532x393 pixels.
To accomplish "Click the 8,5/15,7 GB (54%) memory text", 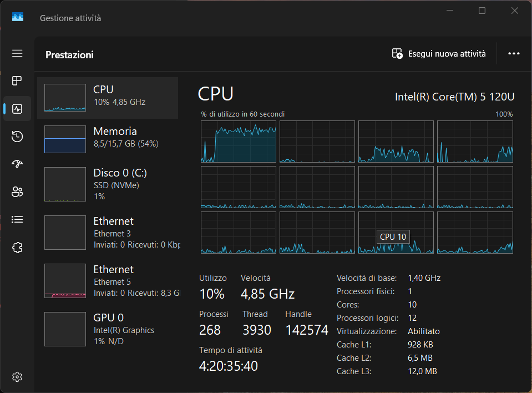I will click(126, 144).
